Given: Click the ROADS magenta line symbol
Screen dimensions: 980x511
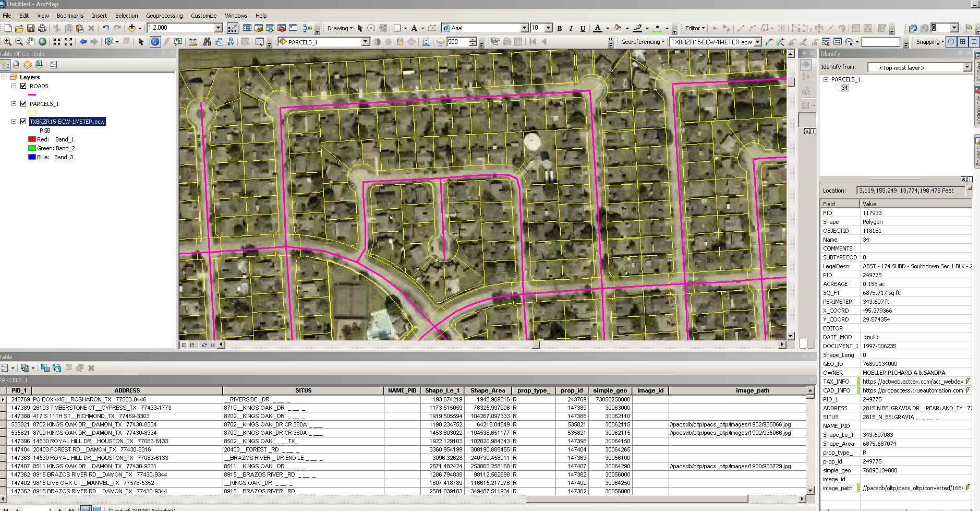Looking at the screenshot, I should [32, 95].
